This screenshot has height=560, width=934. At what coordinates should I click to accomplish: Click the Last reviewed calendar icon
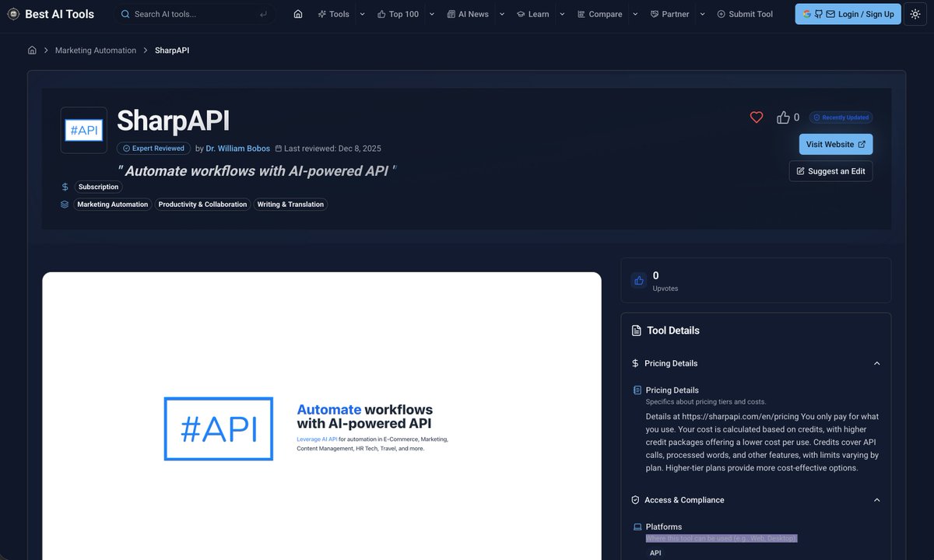[279, 149]
